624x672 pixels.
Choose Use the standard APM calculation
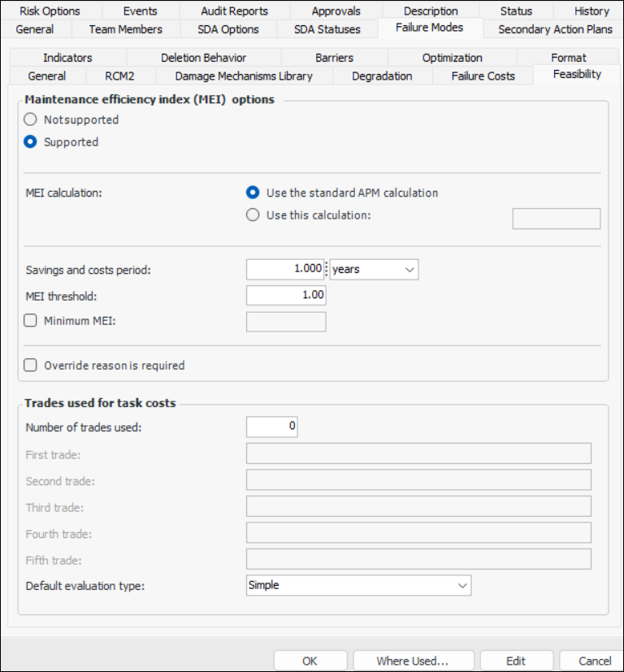coord(253,193)
